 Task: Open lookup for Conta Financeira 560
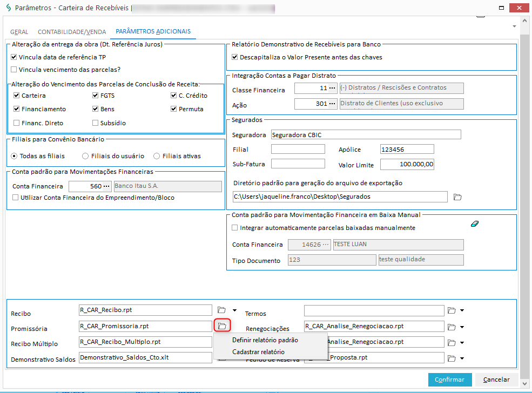pos(106,186)
